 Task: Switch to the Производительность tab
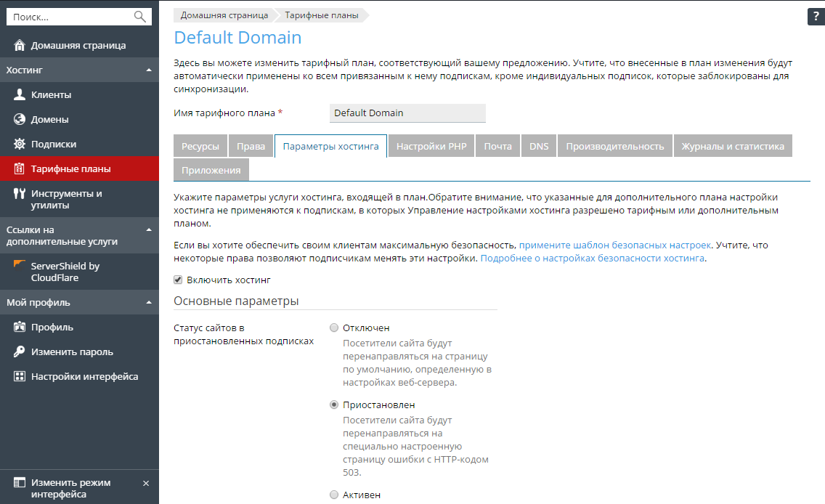[615, 146]
